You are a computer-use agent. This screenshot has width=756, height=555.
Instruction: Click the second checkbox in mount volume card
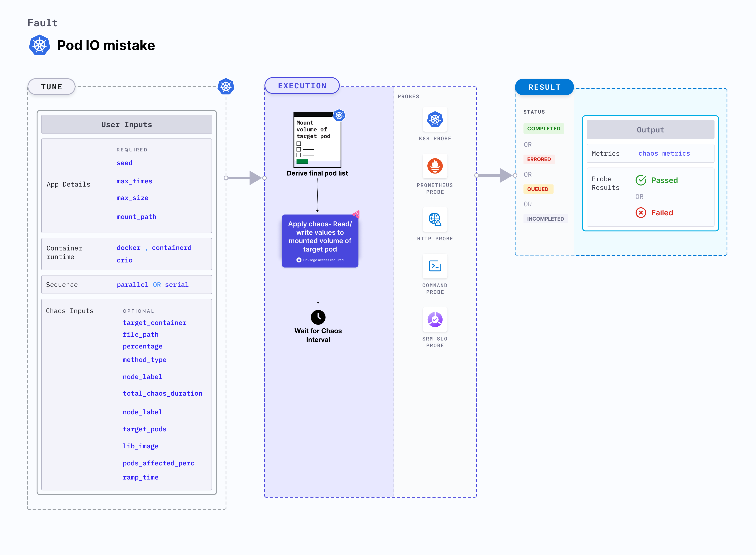tap(299, 150)
